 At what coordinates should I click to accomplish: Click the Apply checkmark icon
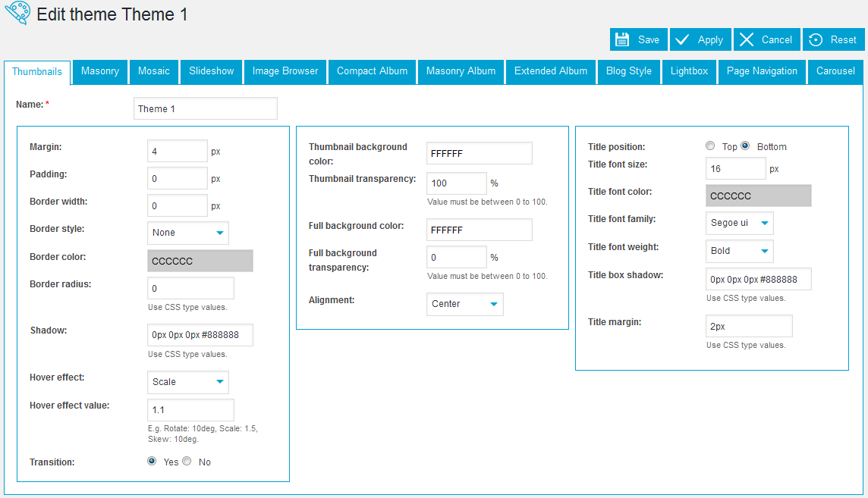682,39
